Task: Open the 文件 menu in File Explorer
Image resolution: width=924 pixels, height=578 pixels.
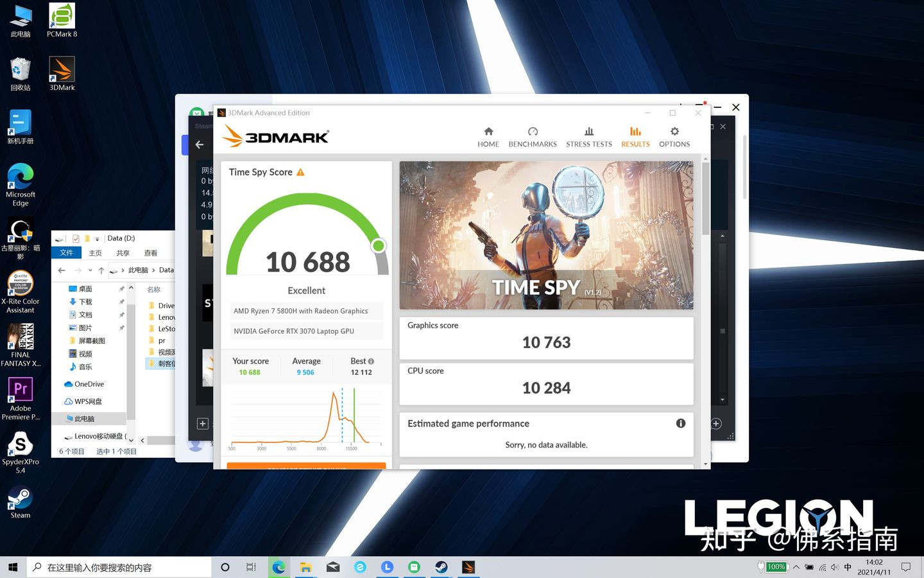Action: 67,253
